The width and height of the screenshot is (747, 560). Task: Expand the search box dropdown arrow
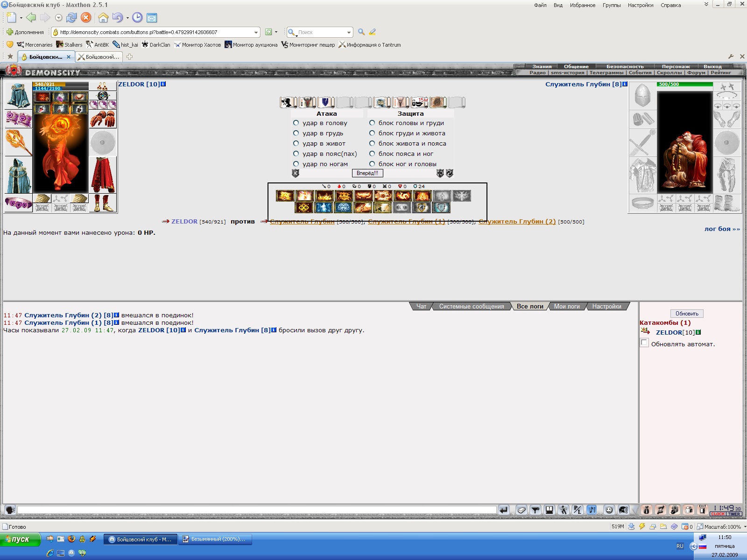pyautogui.click(x=349, y=32)
